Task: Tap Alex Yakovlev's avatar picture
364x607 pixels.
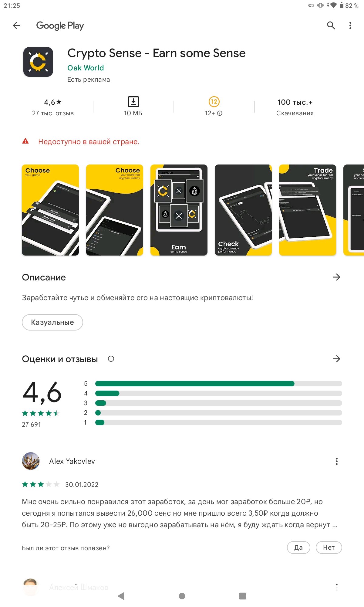Action: 31,461
